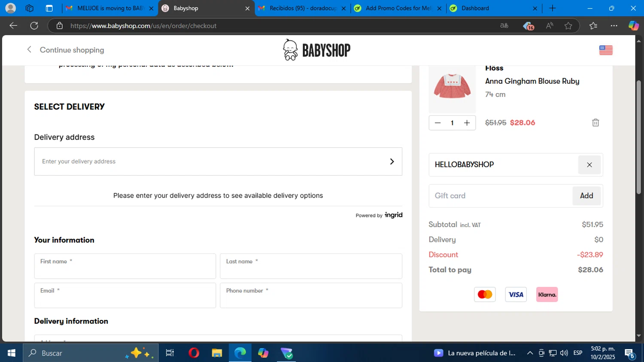Image resolution: width=644 pixels, height=362 pixels.
Task: Click the First name field
Action: pyautogui.click(x=125, y=266)
